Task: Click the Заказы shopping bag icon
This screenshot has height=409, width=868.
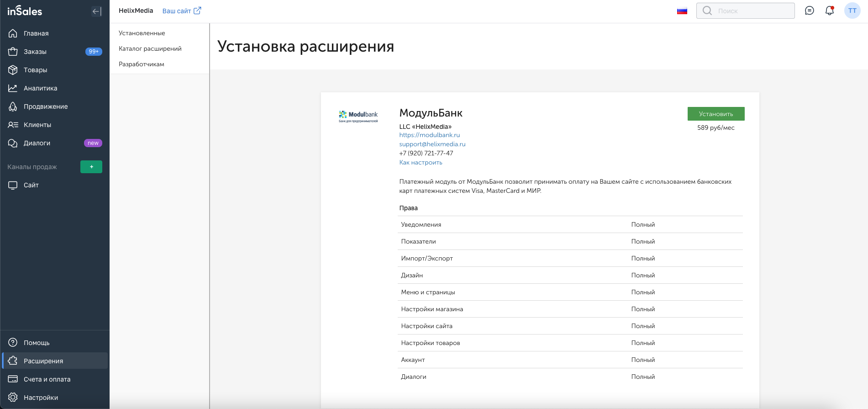Action: (x=13, y=52)
